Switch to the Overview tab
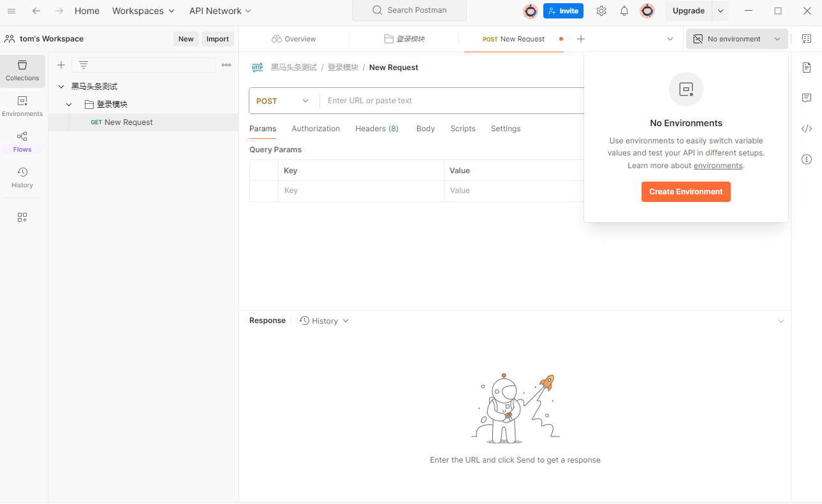Viewport: 822px width, 504px height. tap(293, 39)
